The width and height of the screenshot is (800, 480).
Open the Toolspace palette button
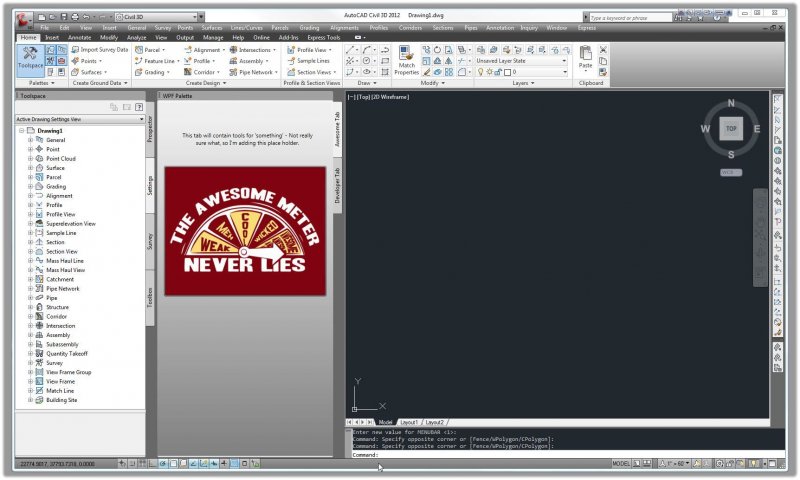(x=30, y=60)
